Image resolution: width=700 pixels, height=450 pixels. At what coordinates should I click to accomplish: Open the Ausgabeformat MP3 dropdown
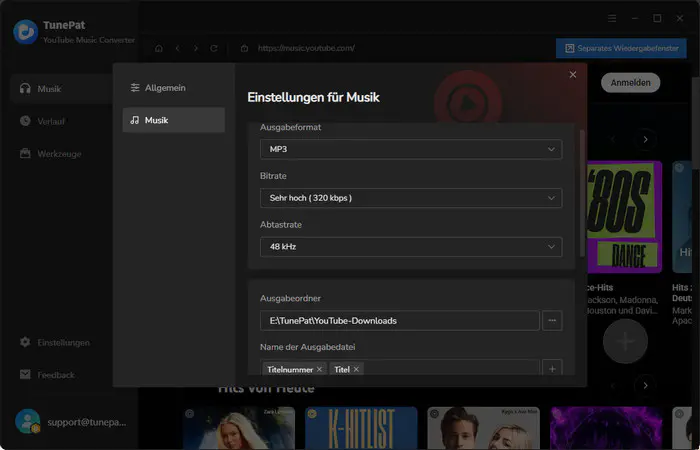(411, 149)
